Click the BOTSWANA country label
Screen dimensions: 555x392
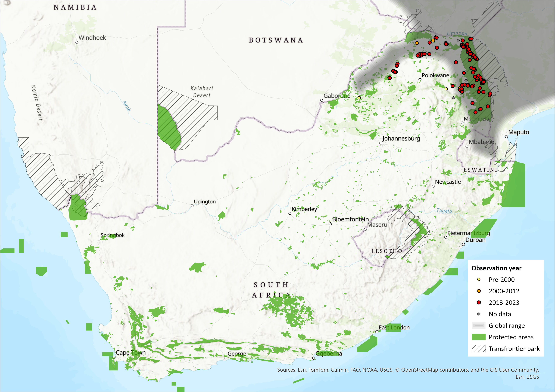point(276,40)
